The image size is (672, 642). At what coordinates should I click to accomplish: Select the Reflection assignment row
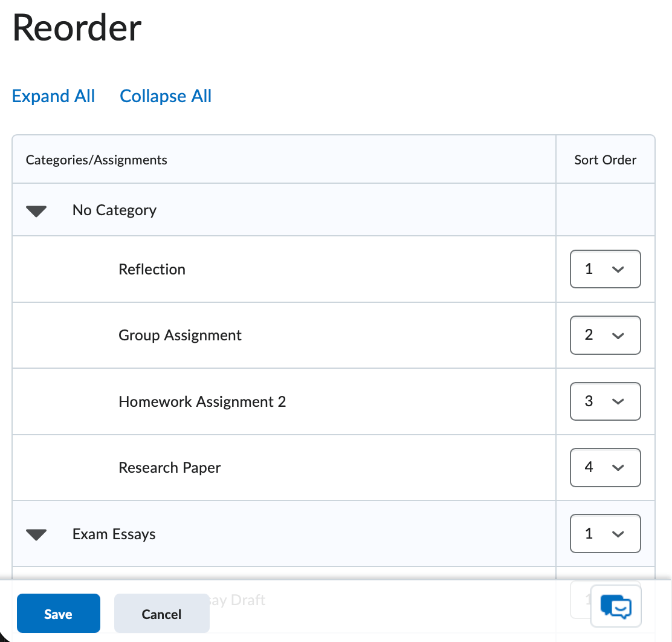coord(152,269)
